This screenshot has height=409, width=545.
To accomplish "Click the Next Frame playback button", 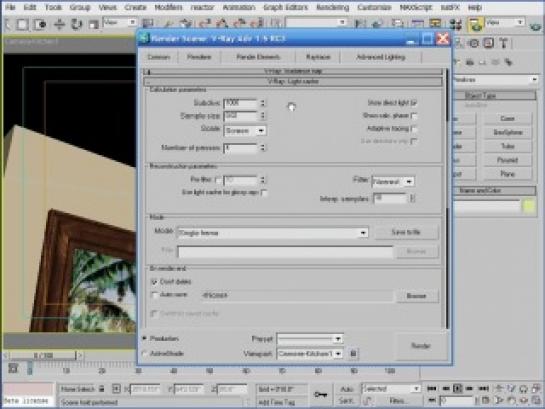I will click(469, 388).
